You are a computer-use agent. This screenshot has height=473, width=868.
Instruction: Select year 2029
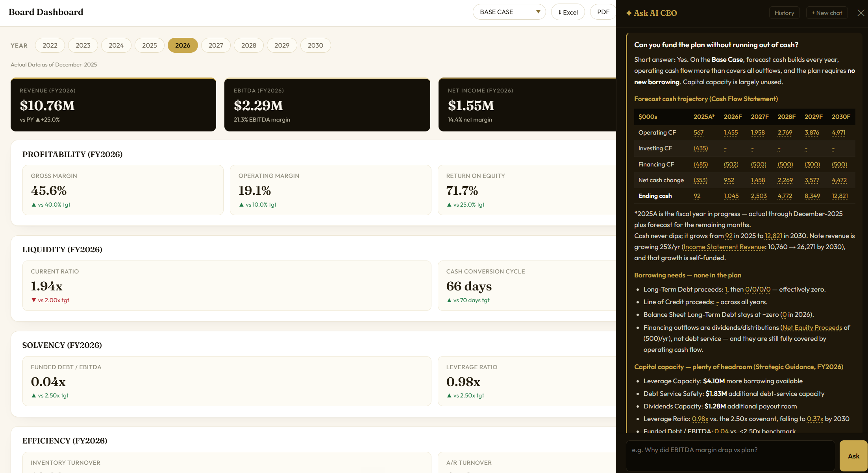282,45
